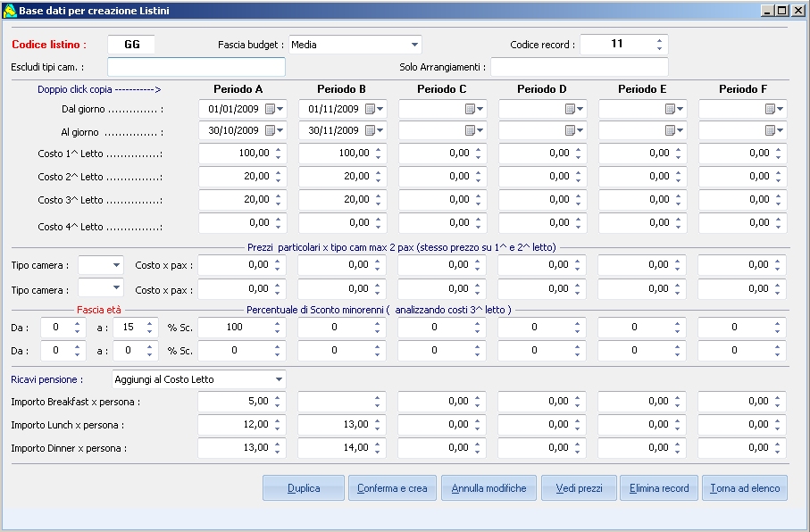Click Duplica button
Screen dimensions: 810x532
coord(304,488)
